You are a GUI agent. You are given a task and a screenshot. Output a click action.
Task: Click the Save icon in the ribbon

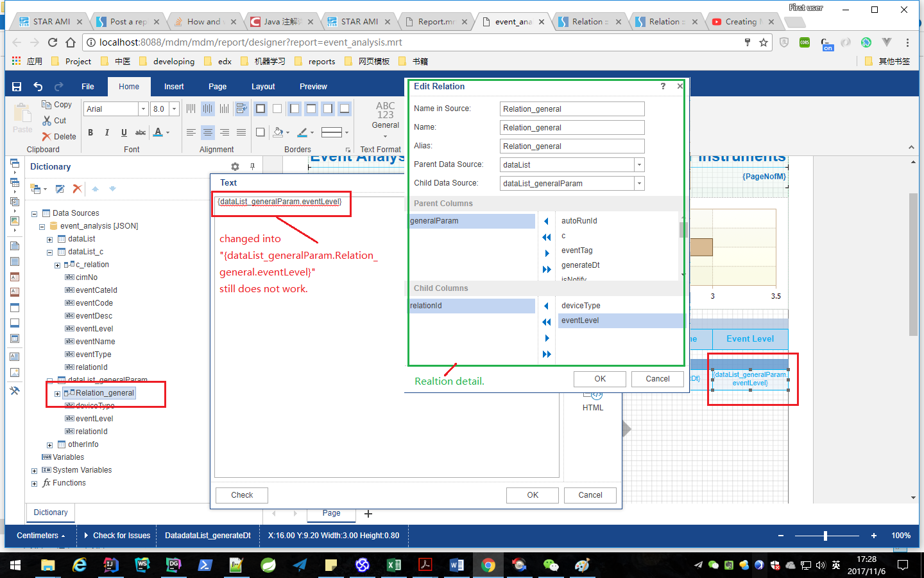[17, 87]
